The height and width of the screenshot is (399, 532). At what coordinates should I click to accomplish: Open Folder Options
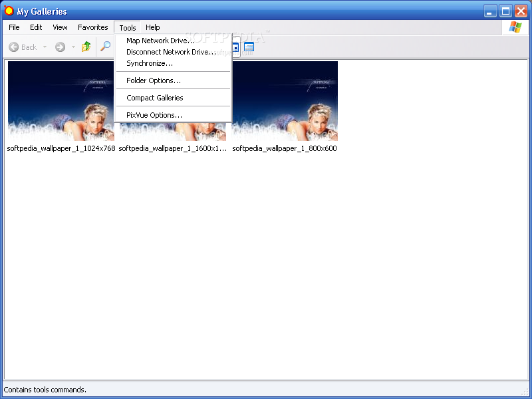click(x=174, y=80)
